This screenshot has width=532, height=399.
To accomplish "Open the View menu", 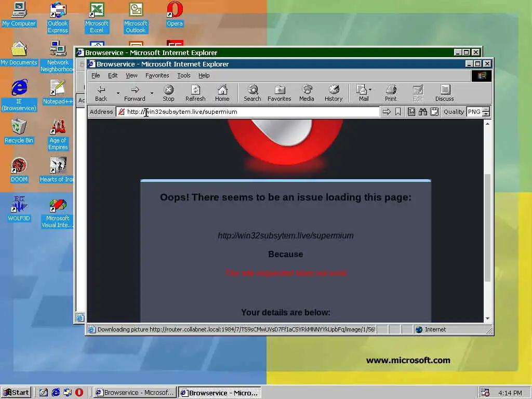I will 131,75.
